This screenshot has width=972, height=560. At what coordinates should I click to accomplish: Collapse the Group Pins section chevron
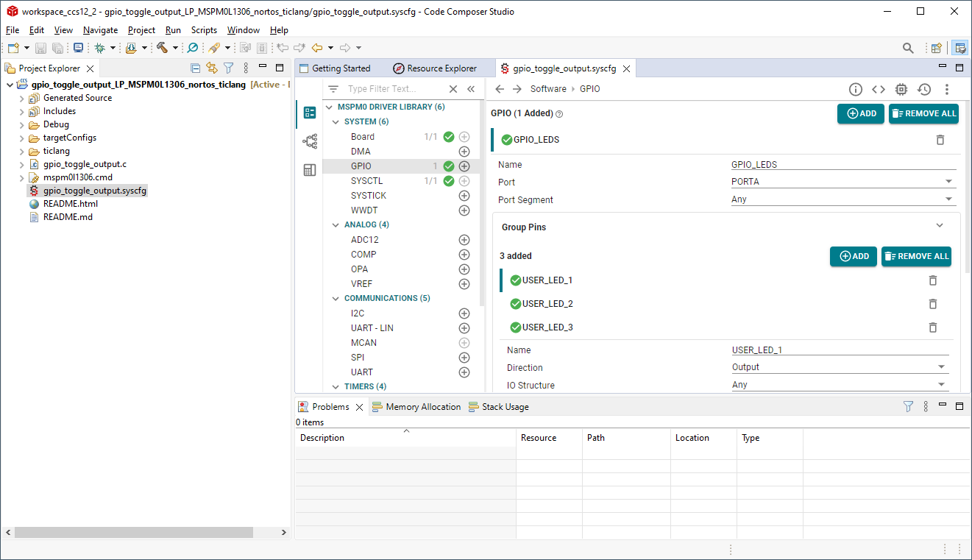pyautogui.click(x=939, y=227)
